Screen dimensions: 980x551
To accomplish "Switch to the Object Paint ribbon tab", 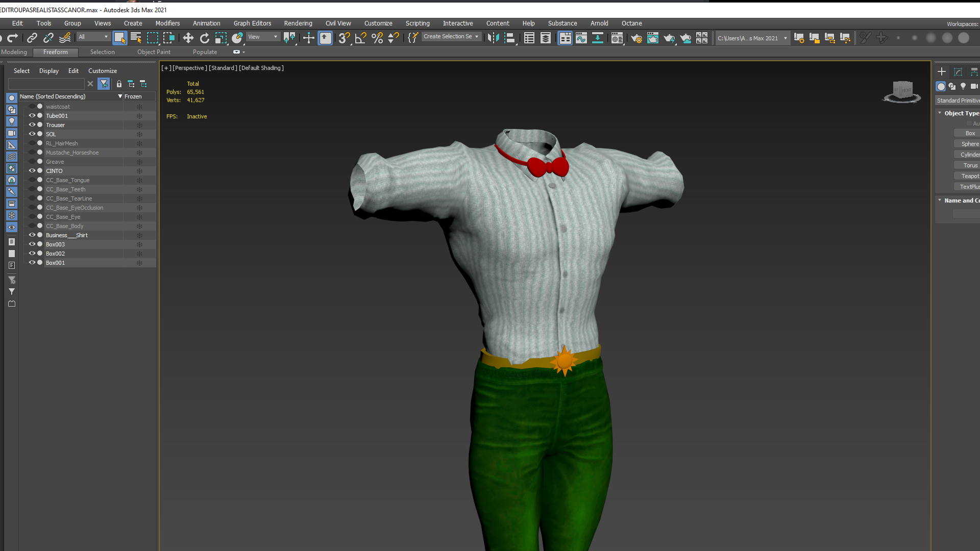I will point(154,52).
